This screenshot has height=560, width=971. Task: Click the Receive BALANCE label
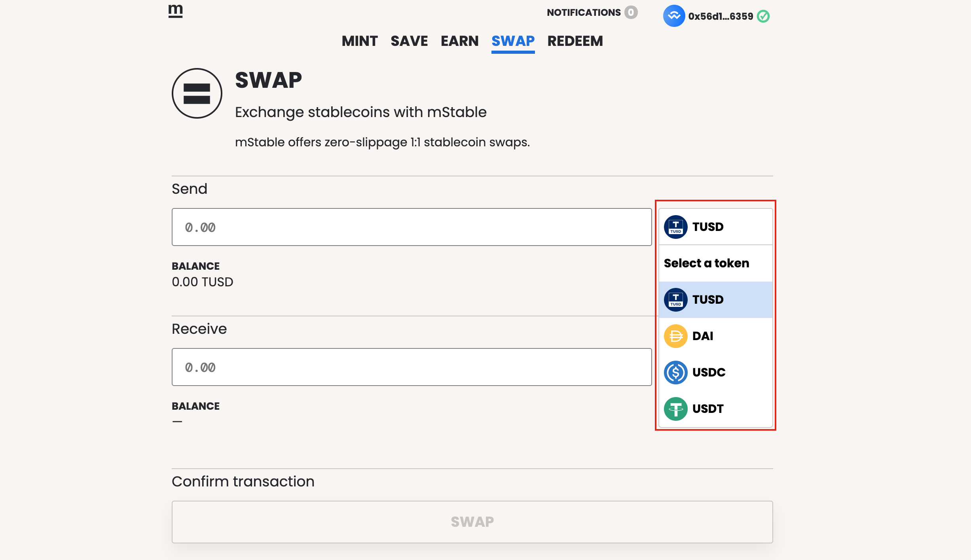(x=195, y=406)
